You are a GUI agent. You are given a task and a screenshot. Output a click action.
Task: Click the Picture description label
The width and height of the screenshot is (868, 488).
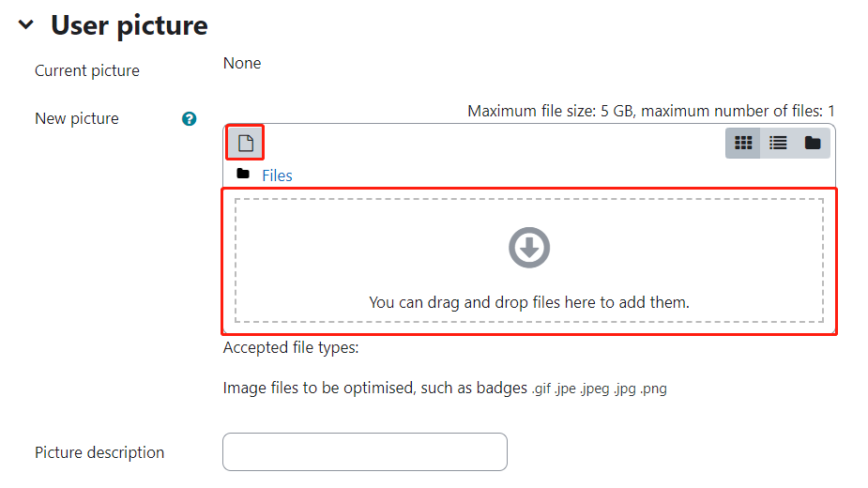click(99, 452)
